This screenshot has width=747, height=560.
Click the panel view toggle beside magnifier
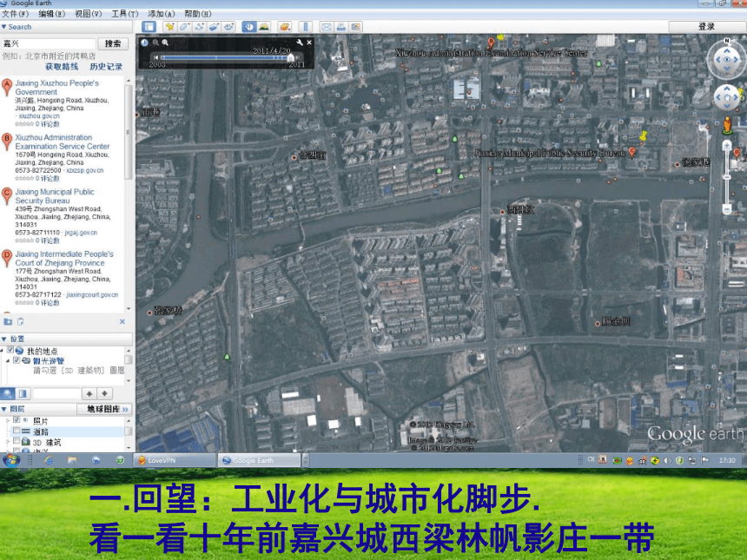click(x=23, y=394)
